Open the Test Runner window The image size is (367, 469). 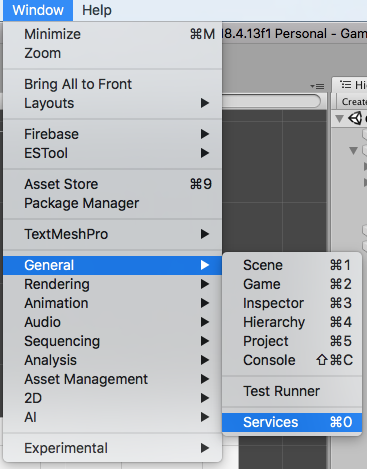click(x=292, y=391)
